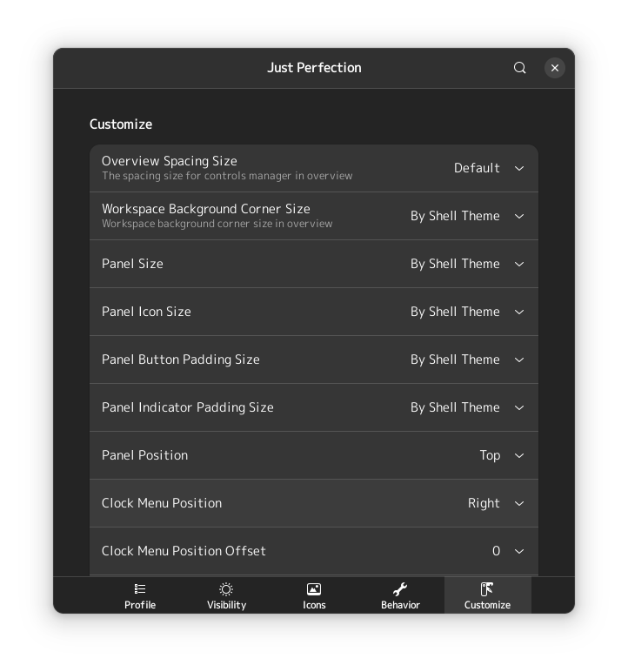The width and height of the screenshot is (628, 672).
Task: Expand Clock Menu Position Offset dropdown
Action: [518, 551]
